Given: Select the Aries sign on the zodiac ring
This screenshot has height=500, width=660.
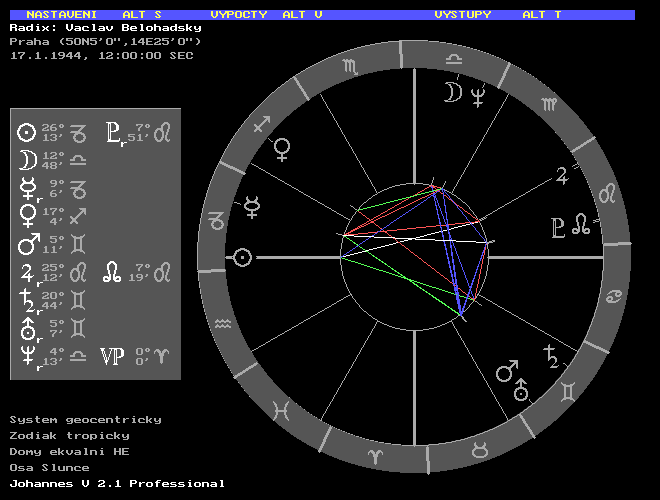Looking at the screenshot, I should point(375,454).
